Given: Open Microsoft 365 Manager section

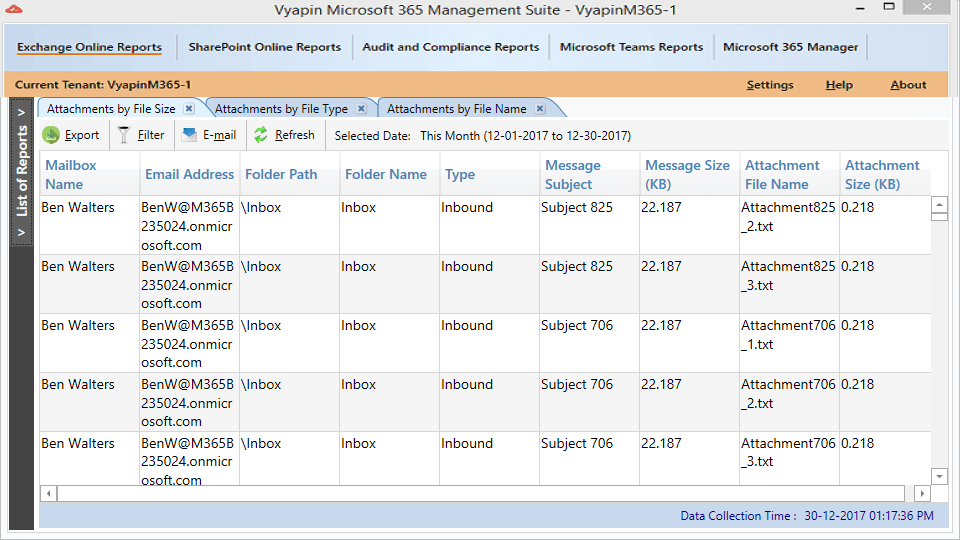Looking at the screenshot, I should coord(790,47).
